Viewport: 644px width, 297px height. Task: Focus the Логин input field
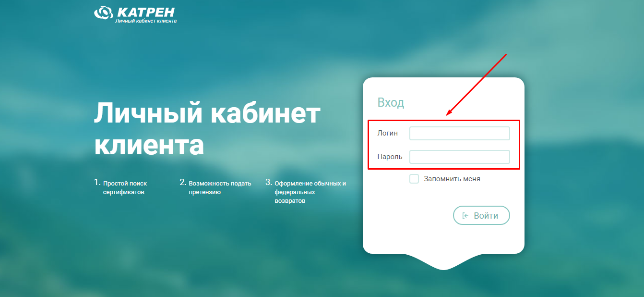[460, 133]
